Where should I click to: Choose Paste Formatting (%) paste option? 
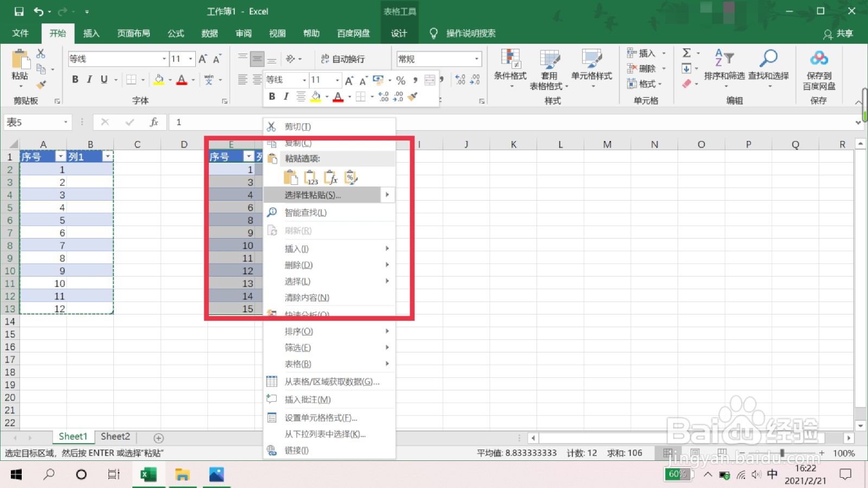351,177
